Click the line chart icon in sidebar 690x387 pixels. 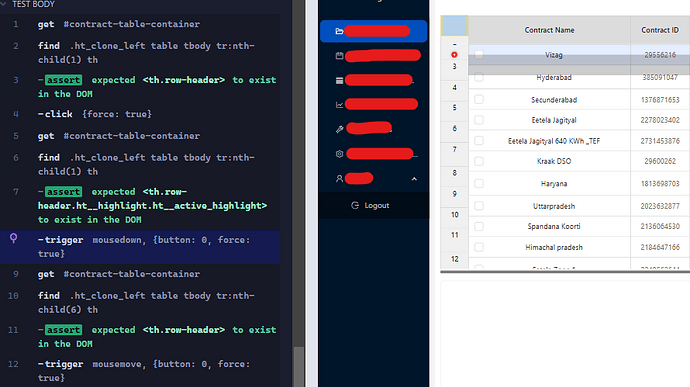pos(339,105)
